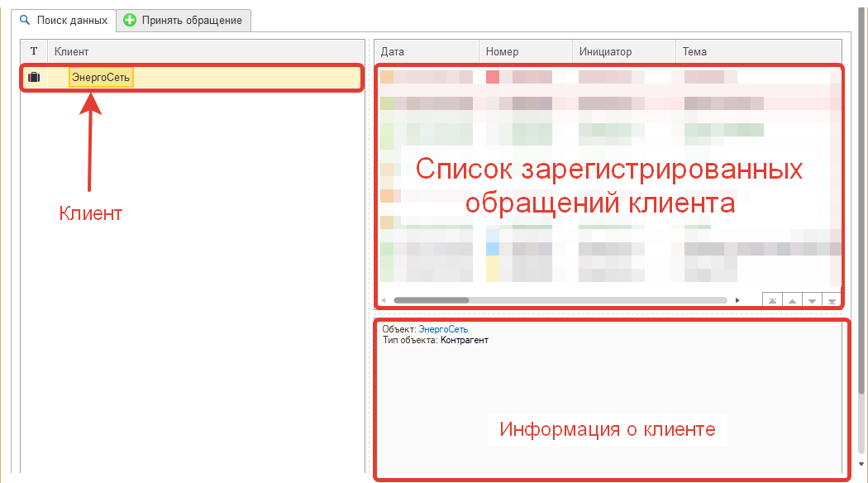
Task: Select the ЭнергоСеть cell in the client table
Action: point(101,77)
